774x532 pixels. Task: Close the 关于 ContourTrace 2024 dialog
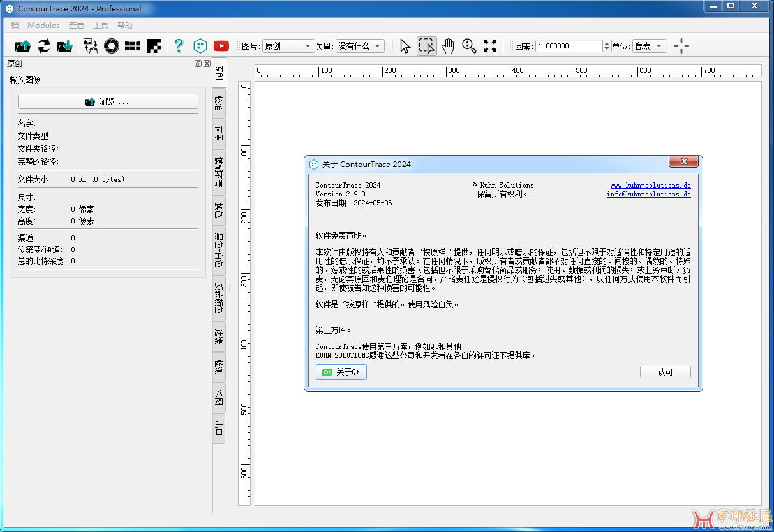tap(683, 162)
